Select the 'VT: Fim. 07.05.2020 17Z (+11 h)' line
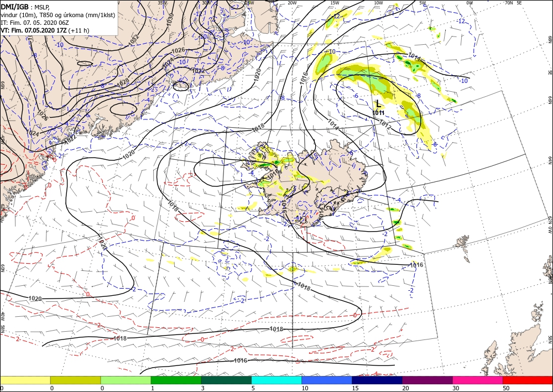 (x=45, y=30)
